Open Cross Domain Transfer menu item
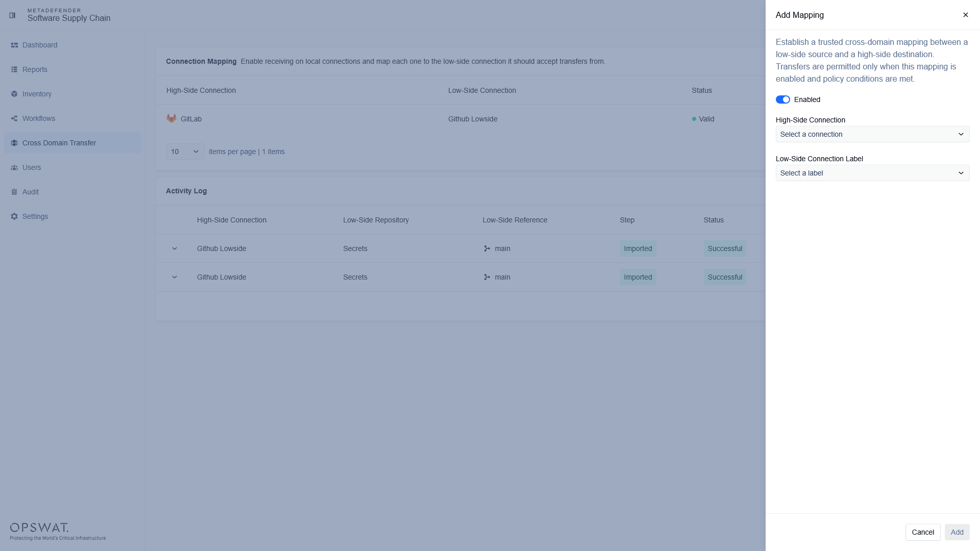980x551 pixels. [59, 143]
